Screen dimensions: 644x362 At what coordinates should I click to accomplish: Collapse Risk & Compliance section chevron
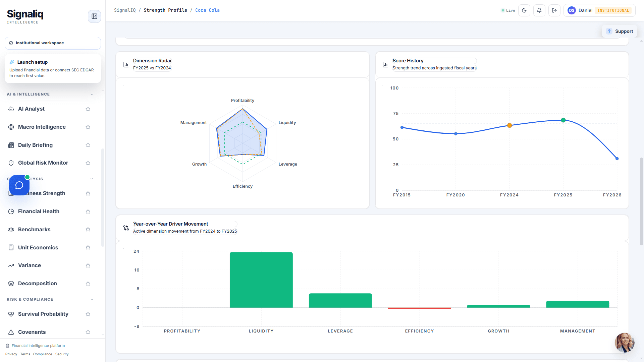point(92,299)
